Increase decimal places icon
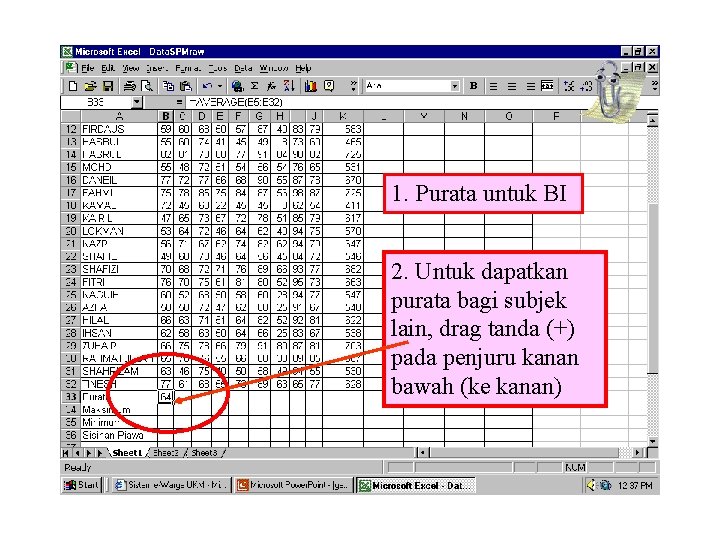Screen dimensions: 720x540 click(569, 86)
